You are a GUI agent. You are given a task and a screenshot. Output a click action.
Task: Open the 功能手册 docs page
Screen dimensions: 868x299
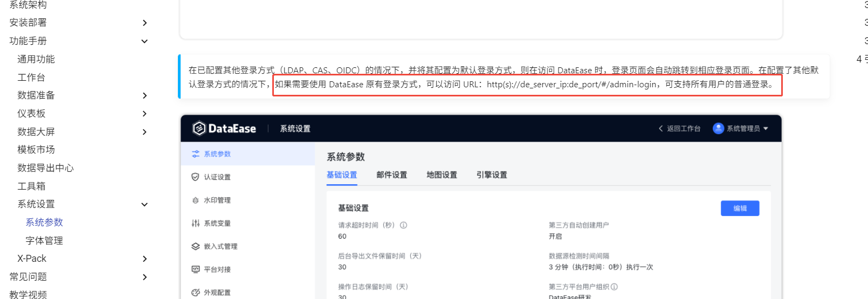[x=28, y=41]
